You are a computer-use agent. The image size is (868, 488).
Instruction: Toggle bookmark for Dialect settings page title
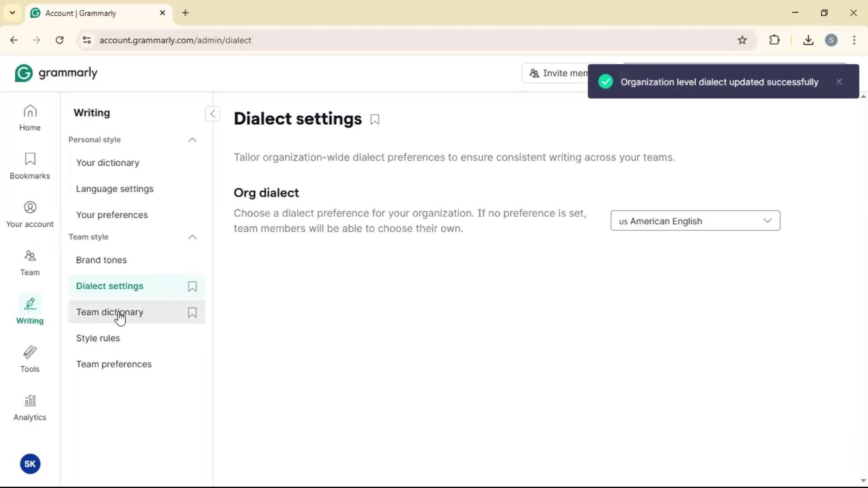click(x=375, y=120)
